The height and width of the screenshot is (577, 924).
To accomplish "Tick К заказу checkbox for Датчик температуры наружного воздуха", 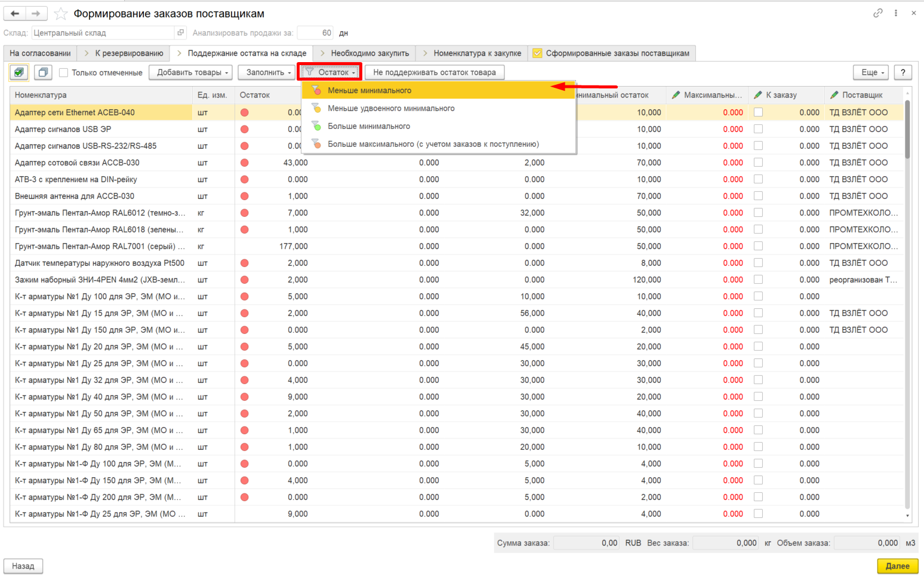I will click(758, 263).
